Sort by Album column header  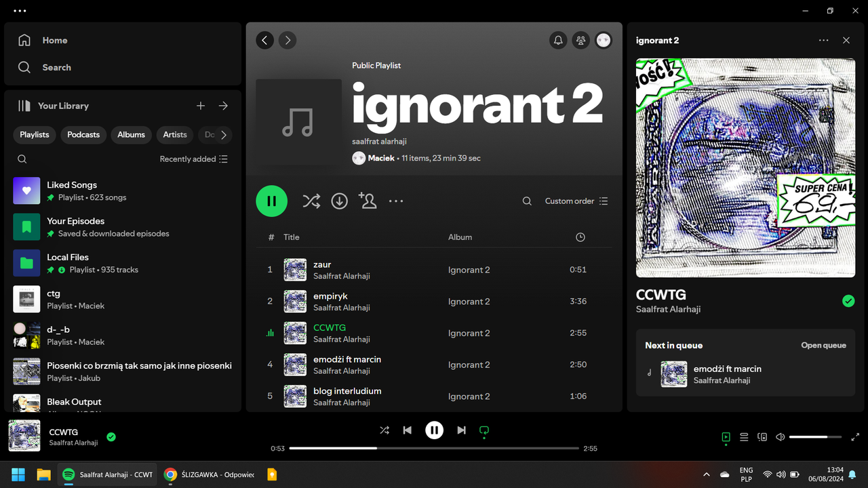pyautogui.click(x=460, y=237)
